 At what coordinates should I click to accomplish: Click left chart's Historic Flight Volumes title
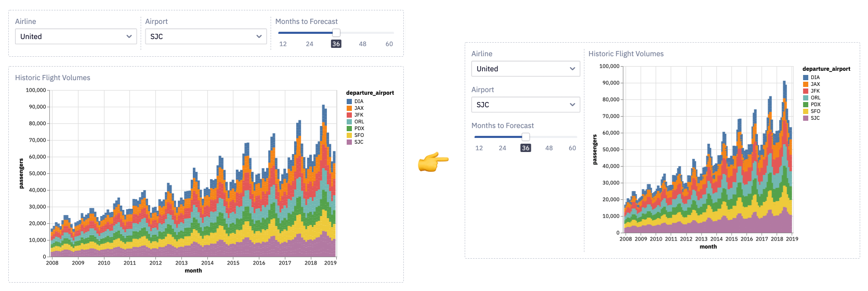click(52, 78)
